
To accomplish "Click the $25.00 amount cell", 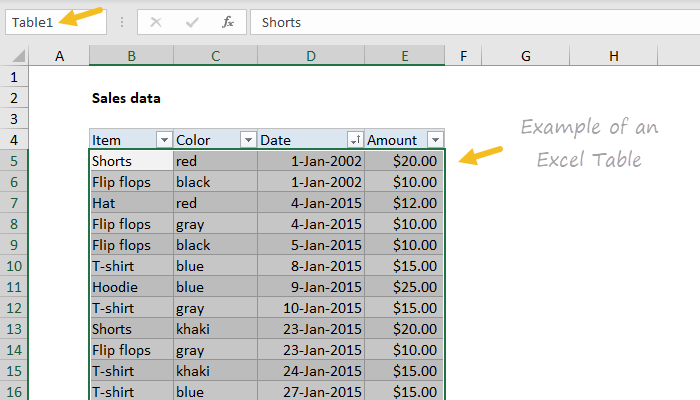I will click(x=404, y=287).
